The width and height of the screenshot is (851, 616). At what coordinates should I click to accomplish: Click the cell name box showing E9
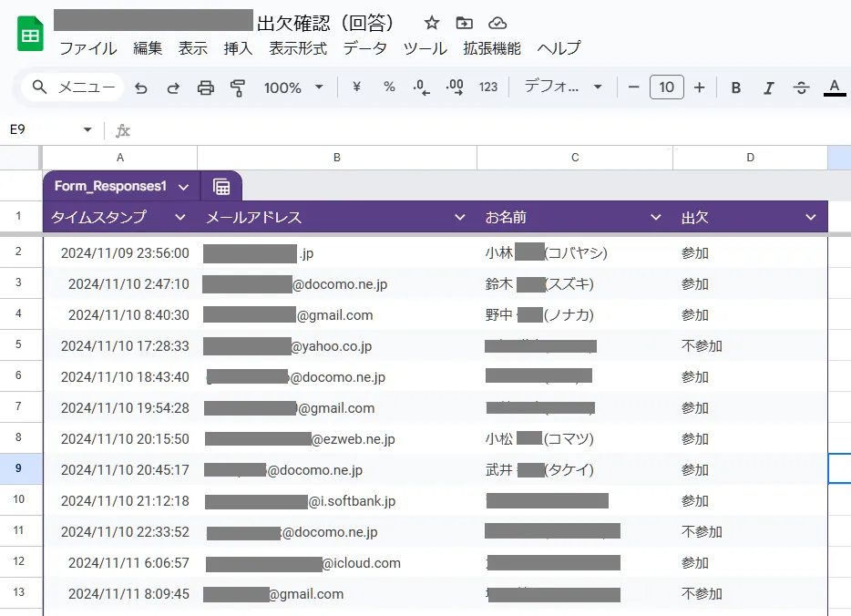point(50,130)
